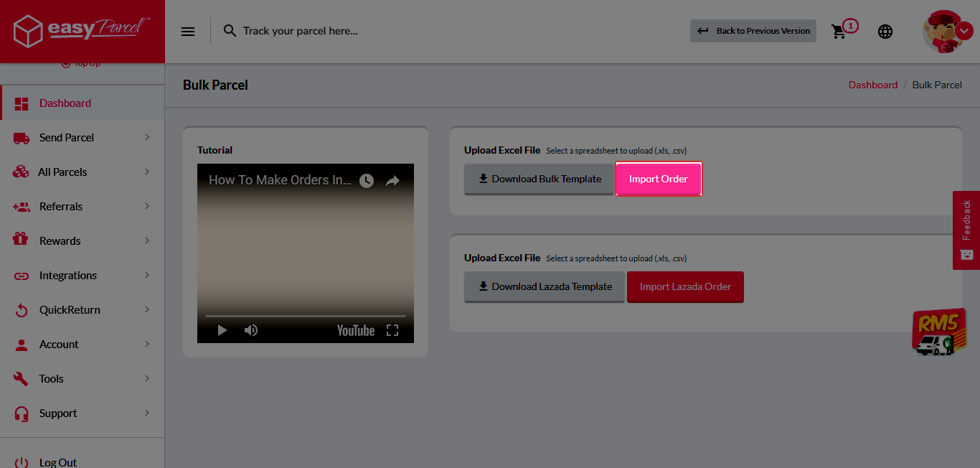Open Integrations menu item
980x468 pixels.
coord(83,276)
